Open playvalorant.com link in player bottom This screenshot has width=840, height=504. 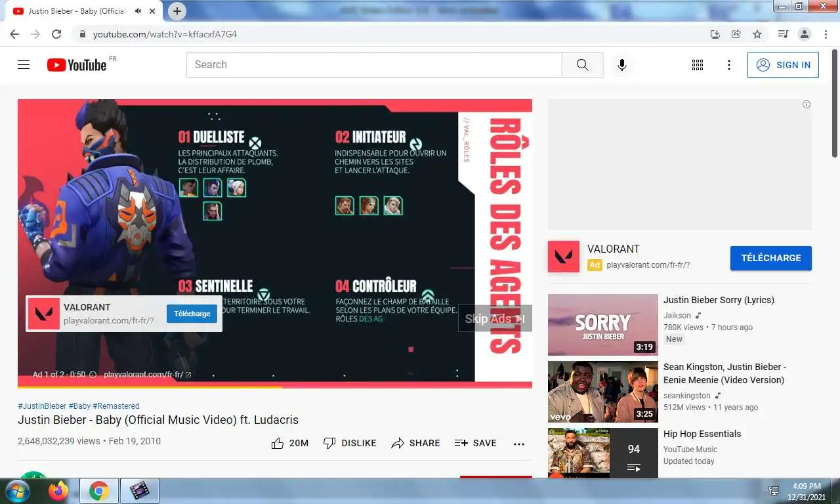coord(148,375)
